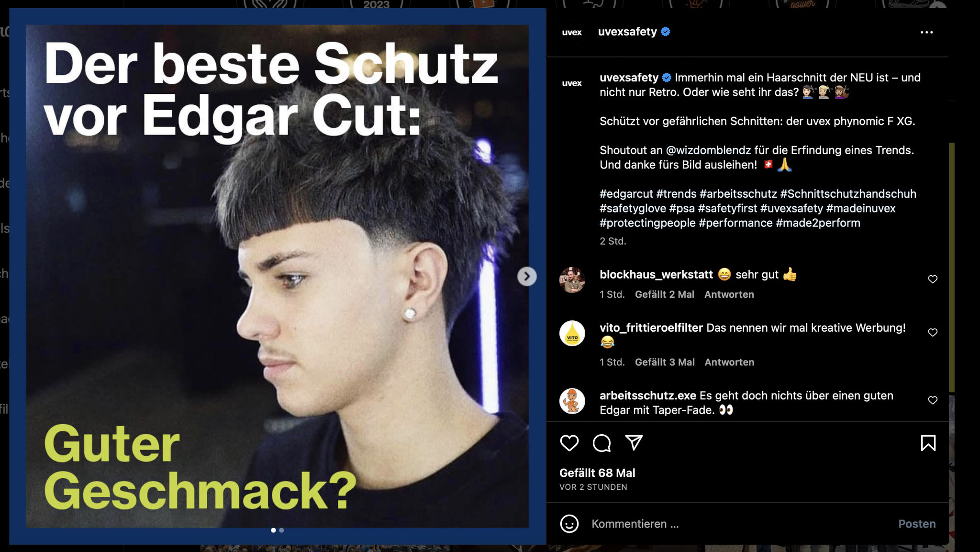Save post with the bookmark icon

tap(928, 443)
